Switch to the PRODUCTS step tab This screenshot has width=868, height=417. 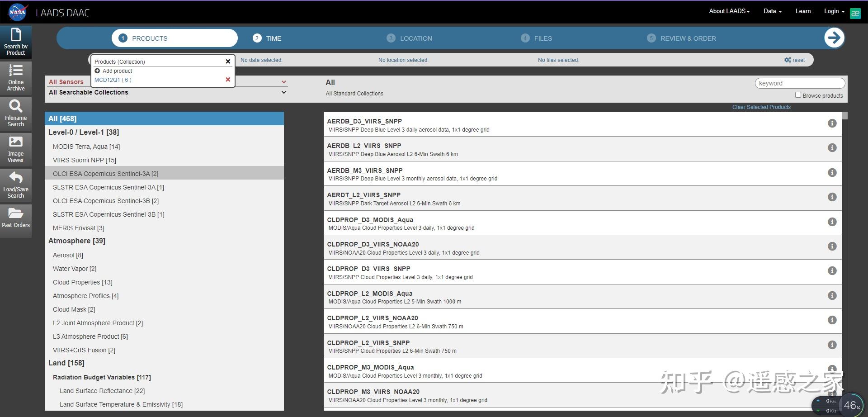(175, 38)
